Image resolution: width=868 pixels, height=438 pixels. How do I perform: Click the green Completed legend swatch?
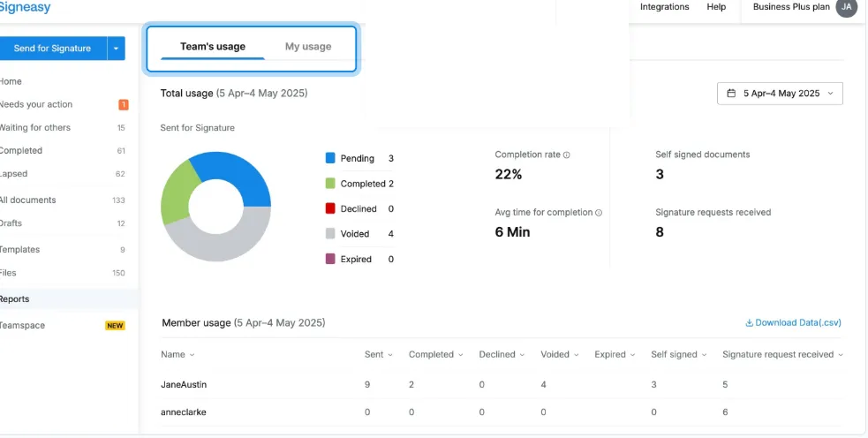tap(330, 184)
